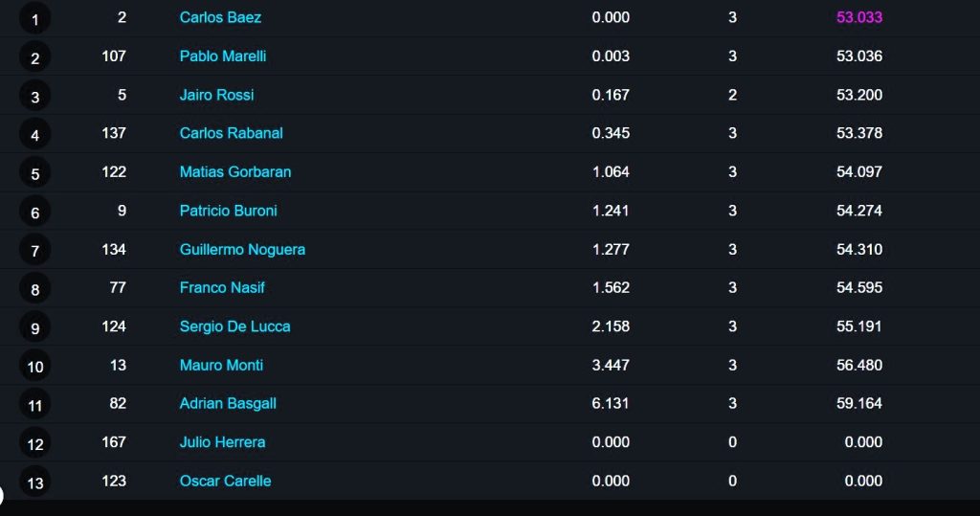Click car number 107 in second row
The width and height of the screenshot is (980, 516).
click(x=114, y=56)
